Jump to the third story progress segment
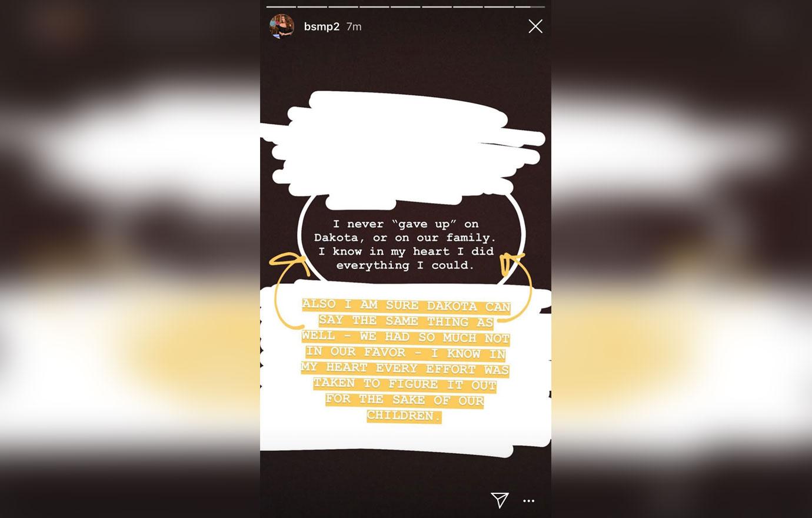 344,6
